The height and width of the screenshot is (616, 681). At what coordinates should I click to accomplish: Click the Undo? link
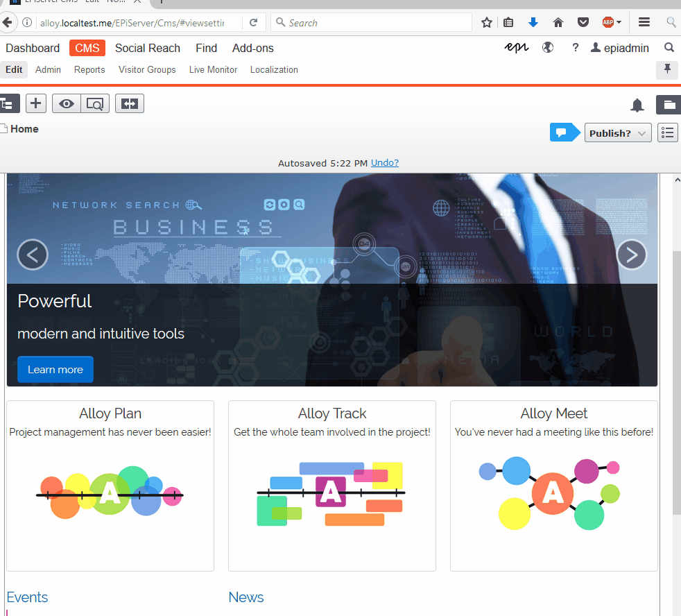click(385, 163)
